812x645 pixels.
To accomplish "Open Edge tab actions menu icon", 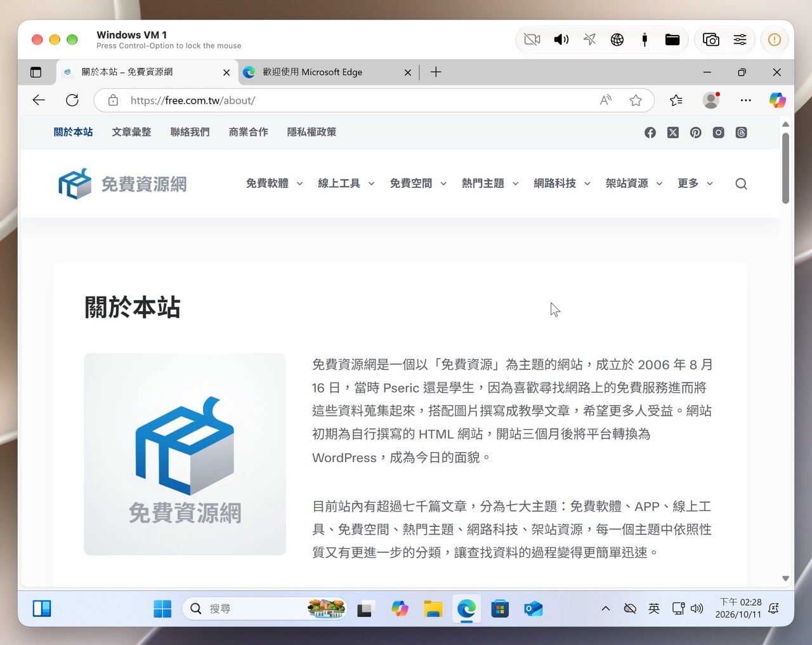I will (36, 72).
